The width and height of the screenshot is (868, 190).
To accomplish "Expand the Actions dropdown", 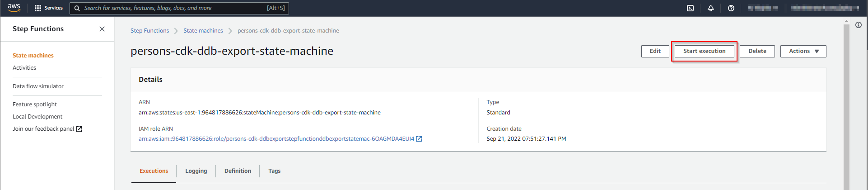I will tap(803, 51).
